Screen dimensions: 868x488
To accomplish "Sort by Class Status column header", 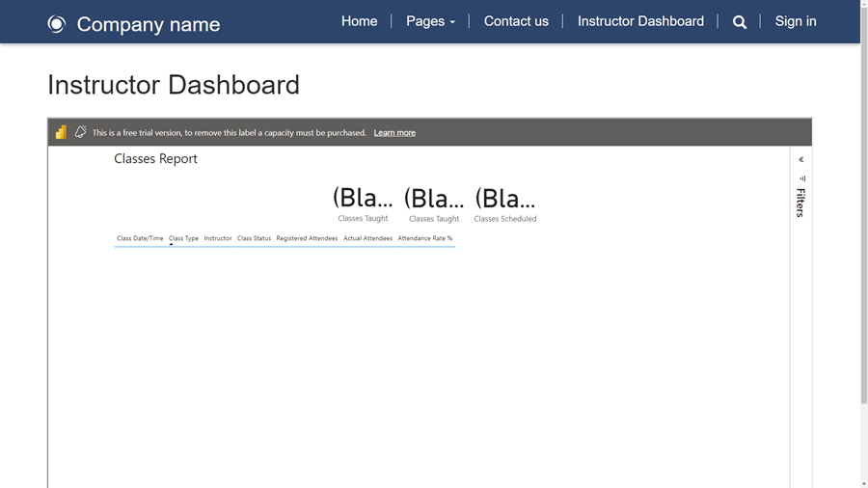I will click(x=254, y=238).
